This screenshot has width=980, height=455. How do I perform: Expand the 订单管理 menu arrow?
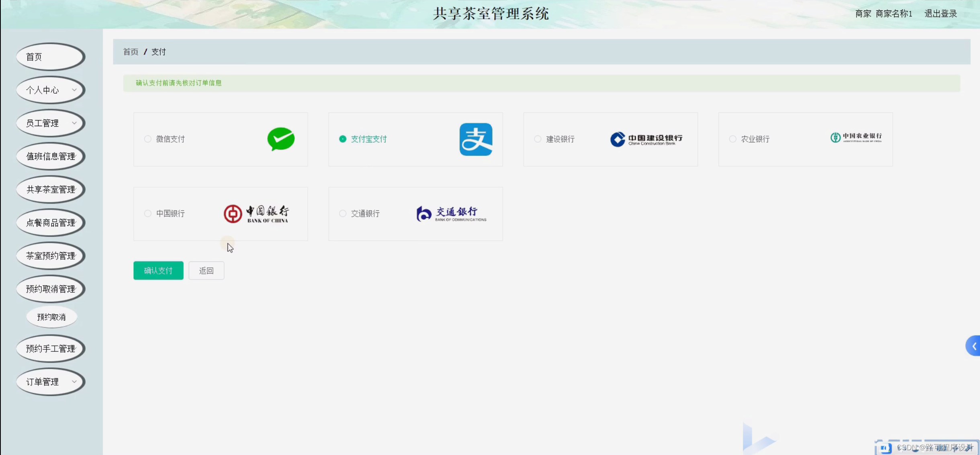coord(74,382)
